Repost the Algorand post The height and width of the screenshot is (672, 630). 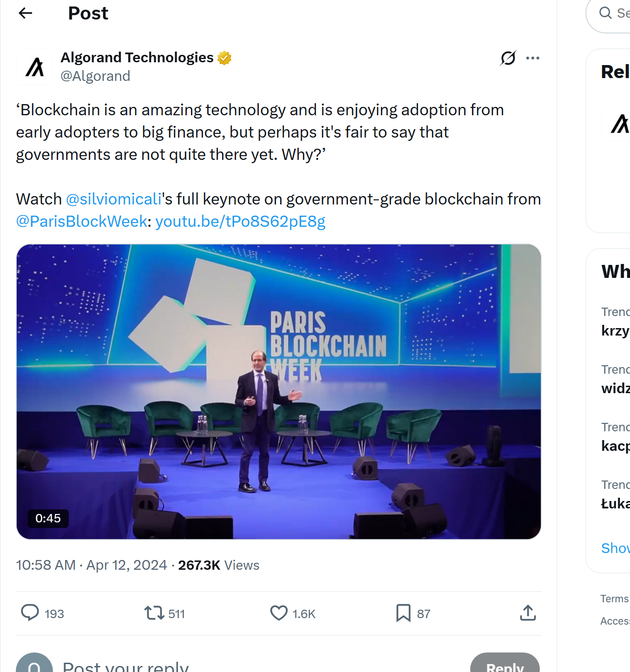(x=154, y=613)
